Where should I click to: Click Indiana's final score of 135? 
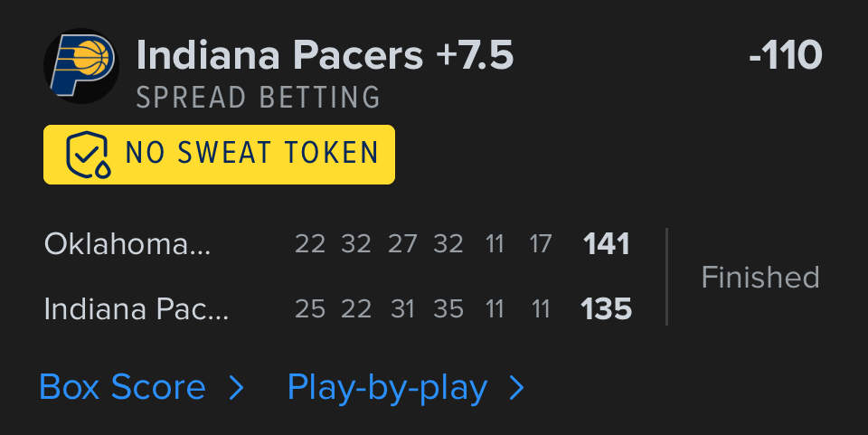tap(607, 309)
